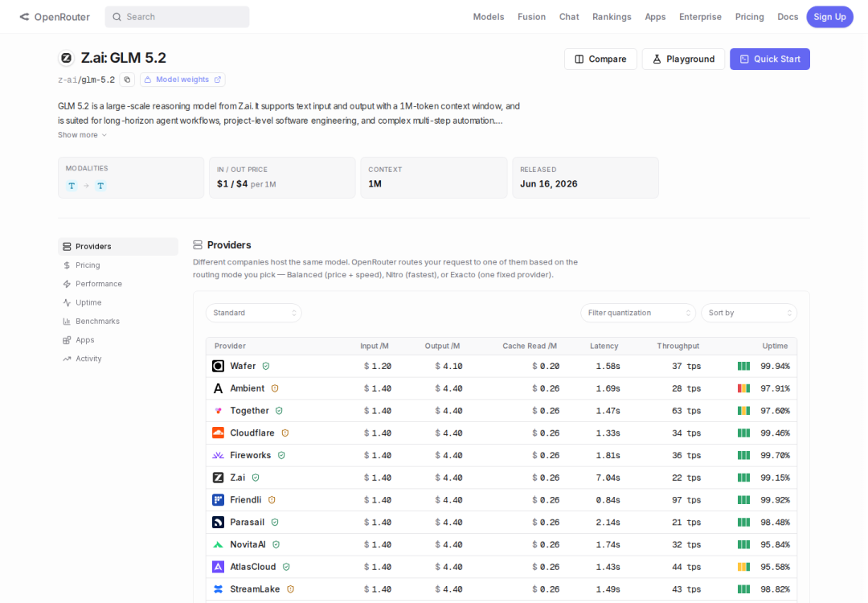Click the Search input field
868x603 pixels.
[x=177, y=17]
